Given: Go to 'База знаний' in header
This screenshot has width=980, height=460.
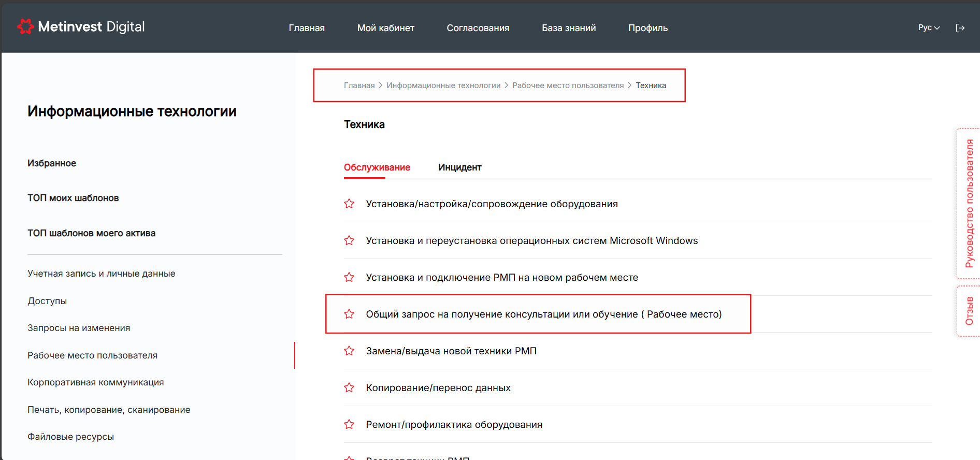Looking at the screenshot, I should tap(568, 28).
